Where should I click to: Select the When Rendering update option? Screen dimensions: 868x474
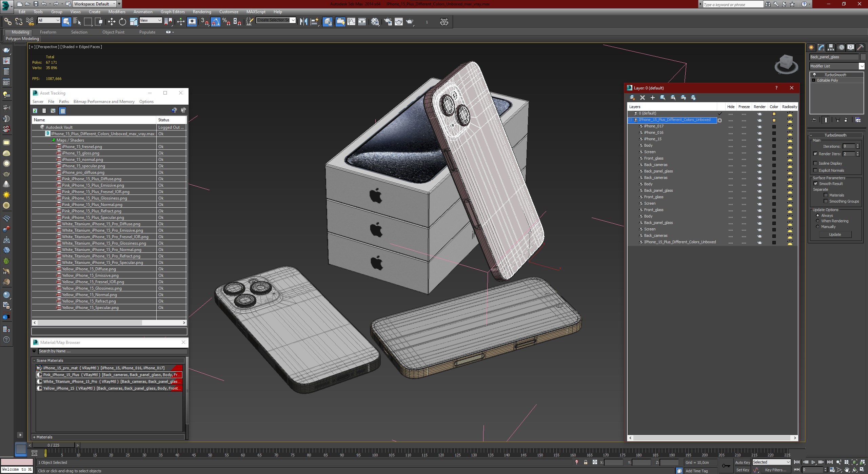(x=817, y=221)
